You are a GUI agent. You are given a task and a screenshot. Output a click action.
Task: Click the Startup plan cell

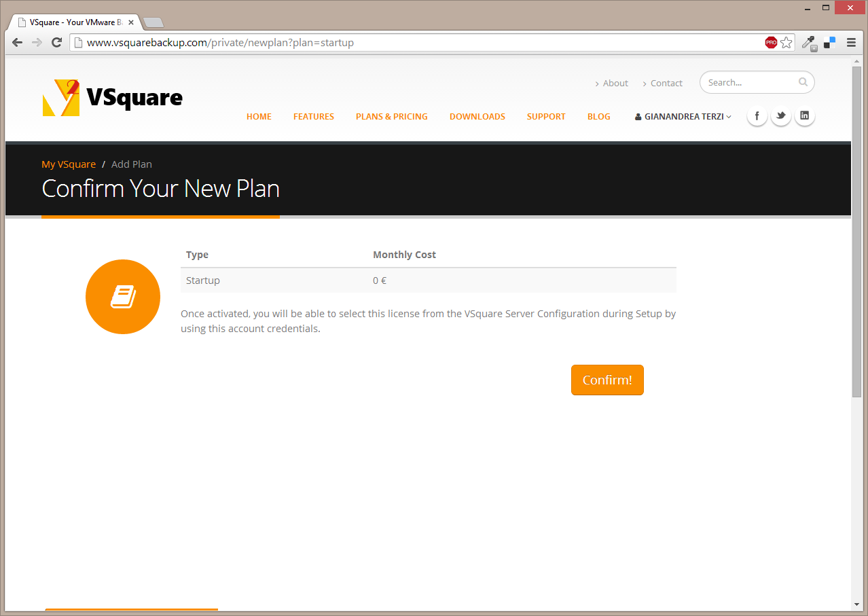point(203,280)
